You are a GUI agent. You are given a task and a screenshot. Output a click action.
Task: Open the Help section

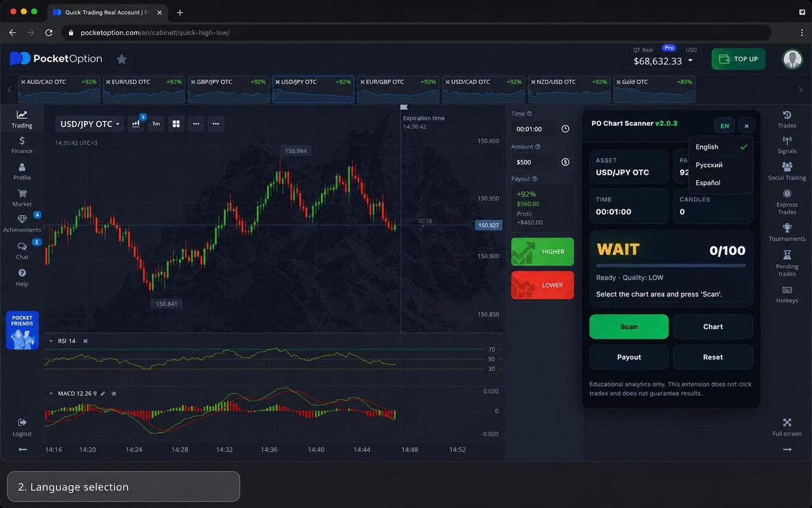pos(22,277)
